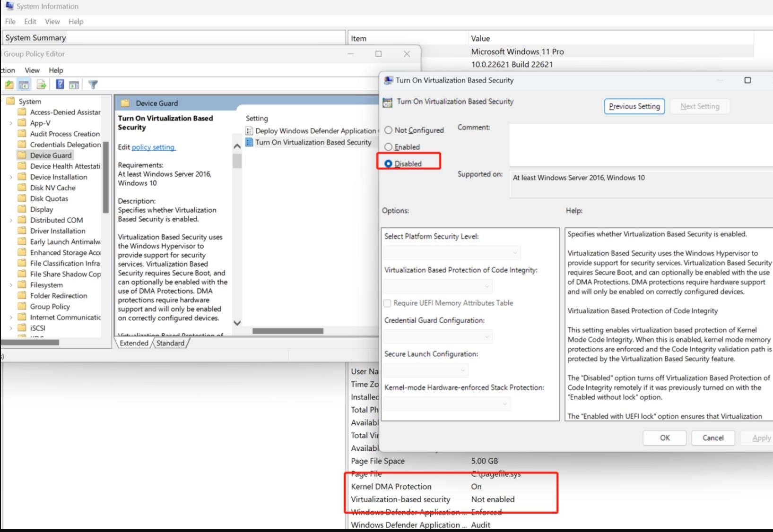
Task: Select System Summary in System Information
Action: point(35,38)
